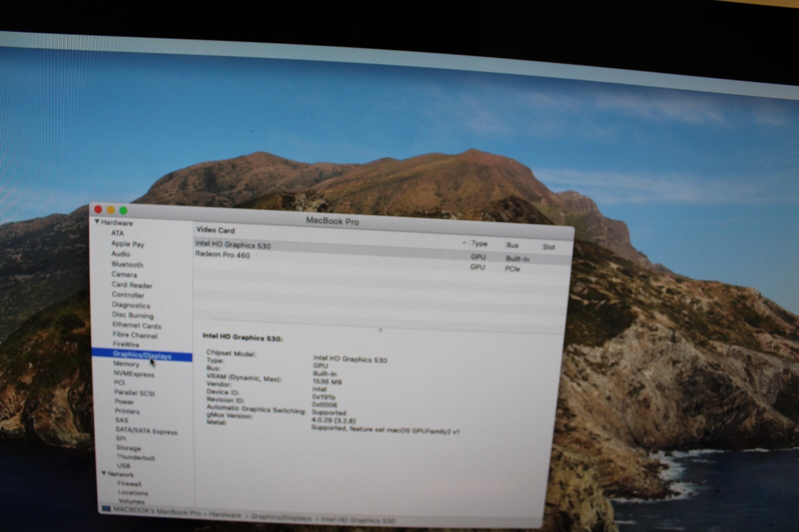
Task: Open the Card Reader section
Action: pyautogui.click(x=132, y=285)
